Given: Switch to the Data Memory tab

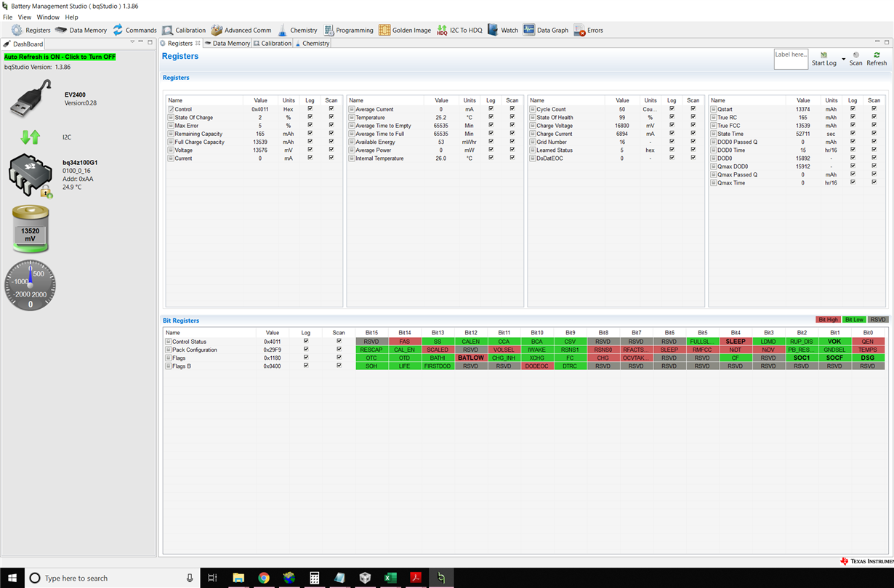Looking at the screenshot, I should 227,44.
